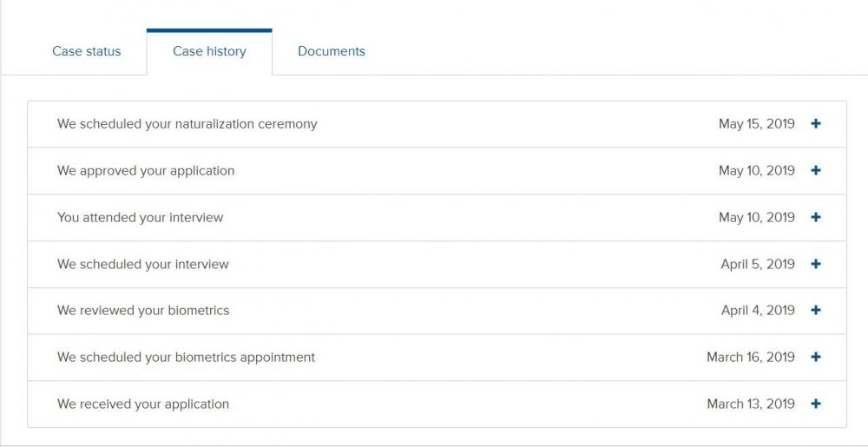Click plus icon for 'We received your application'

pyautogui.click(x=815, y=404)
